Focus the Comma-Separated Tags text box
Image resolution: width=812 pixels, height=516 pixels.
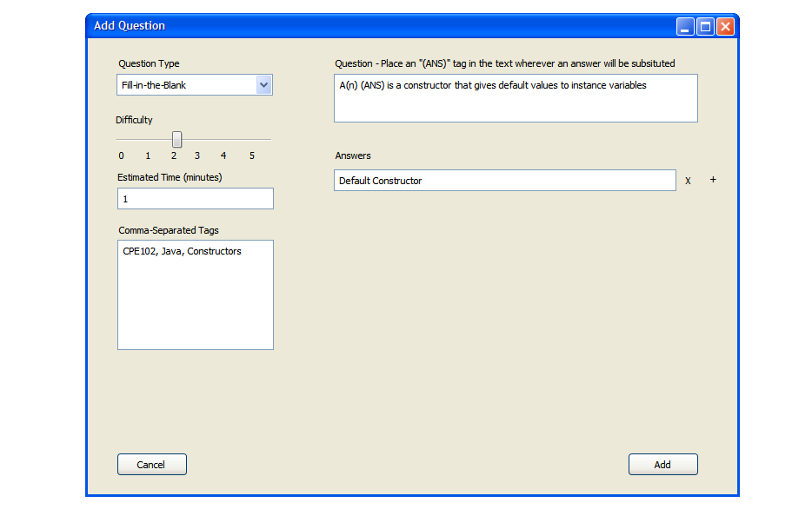point(195,295)
